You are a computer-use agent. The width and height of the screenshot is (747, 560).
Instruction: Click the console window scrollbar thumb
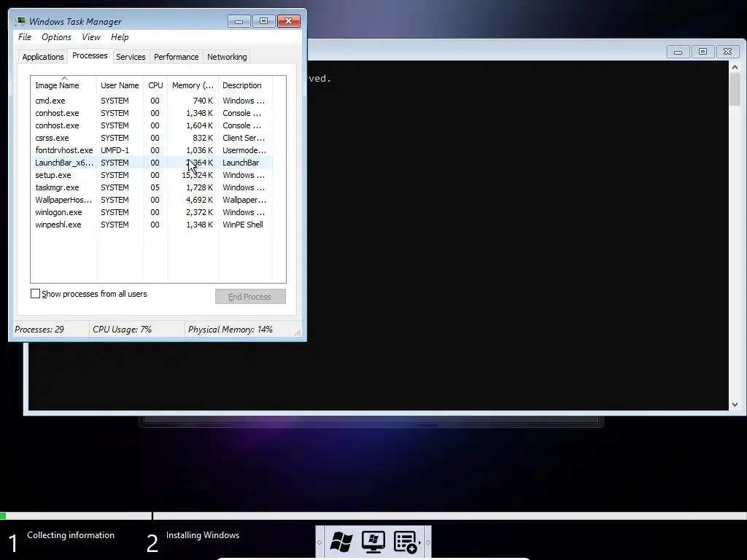[x=735, y=90]
